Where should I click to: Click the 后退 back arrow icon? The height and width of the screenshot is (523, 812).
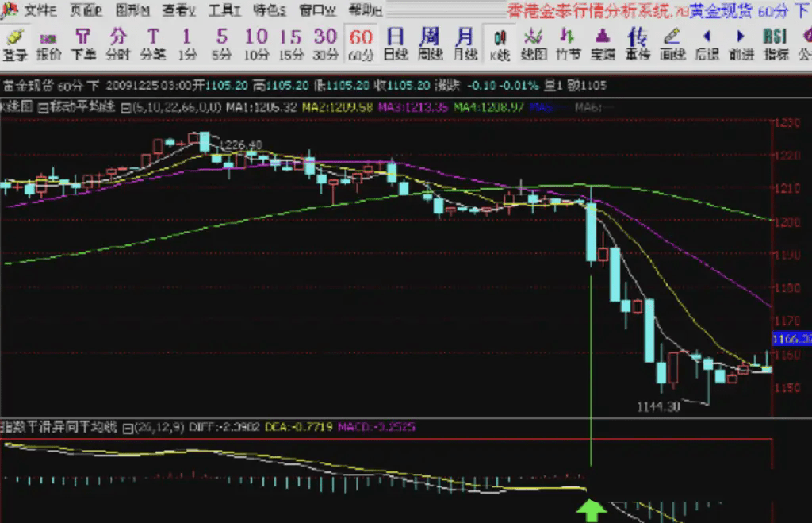pyautogui.click(x=707, y=44)
